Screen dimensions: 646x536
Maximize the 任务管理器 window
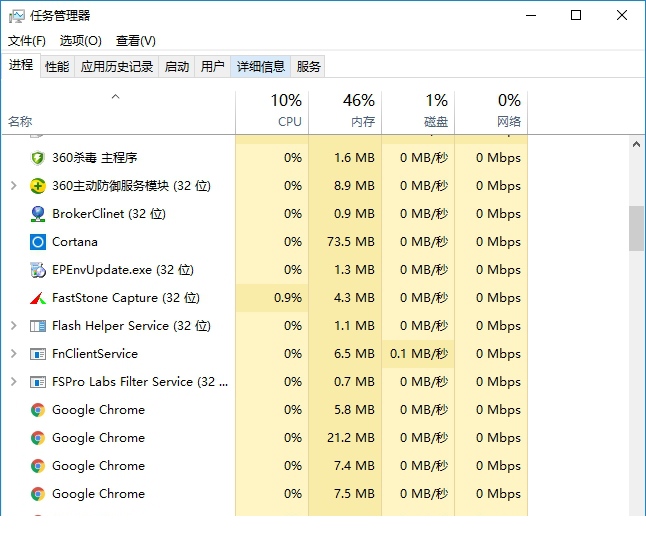point(576,16)
